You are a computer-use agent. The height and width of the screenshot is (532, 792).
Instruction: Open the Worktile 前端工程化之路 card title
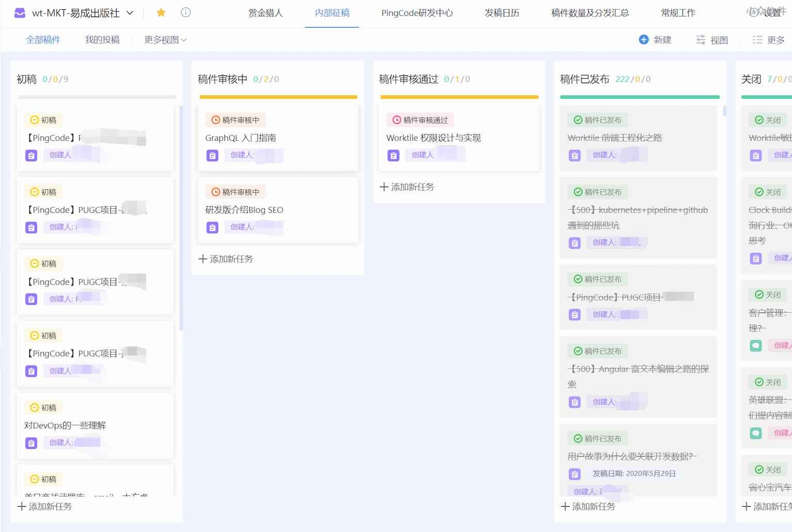coord(615,138)
